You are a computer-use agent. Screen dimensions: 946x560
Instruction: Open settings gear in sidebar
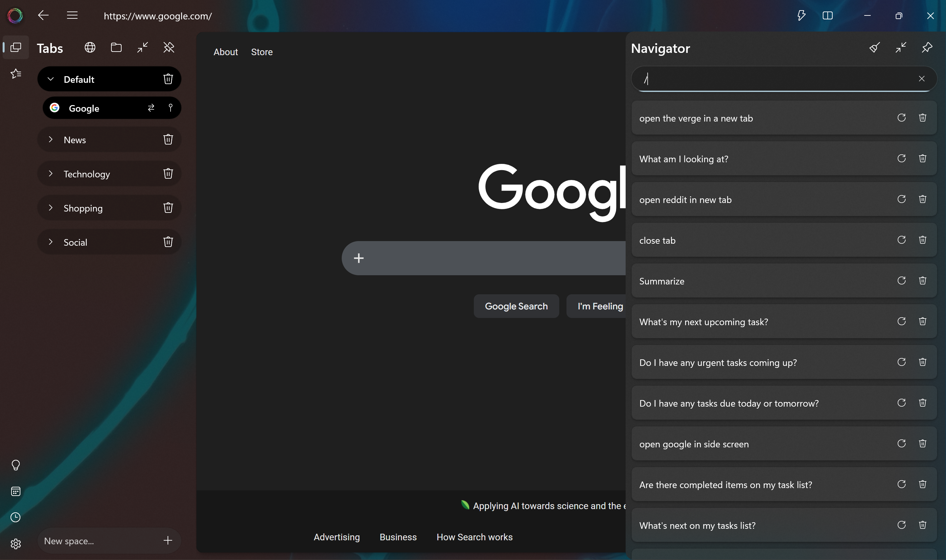[x=15, y=544]
